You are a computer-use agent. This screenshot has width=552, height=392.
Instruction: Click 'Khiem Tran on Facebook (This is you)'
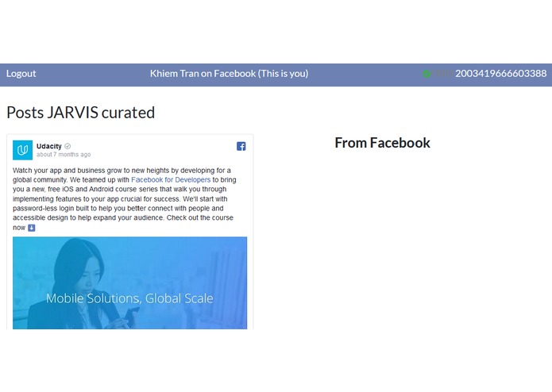click(230, 74)
